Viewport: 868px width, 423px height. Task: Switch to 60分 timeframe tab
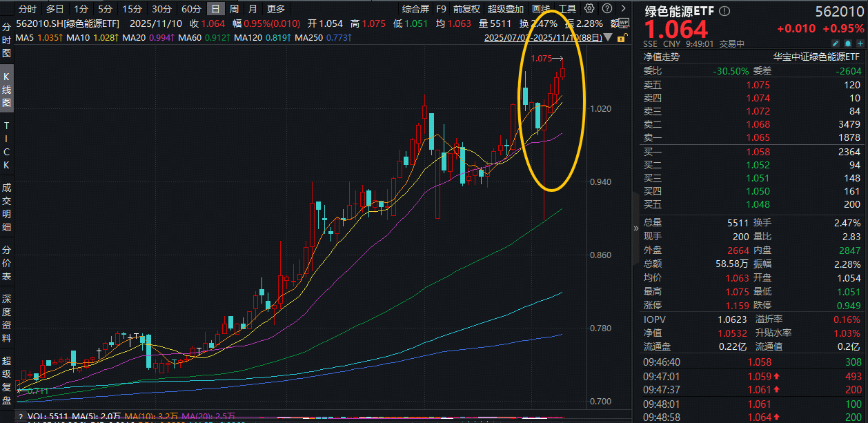[191, 9]
